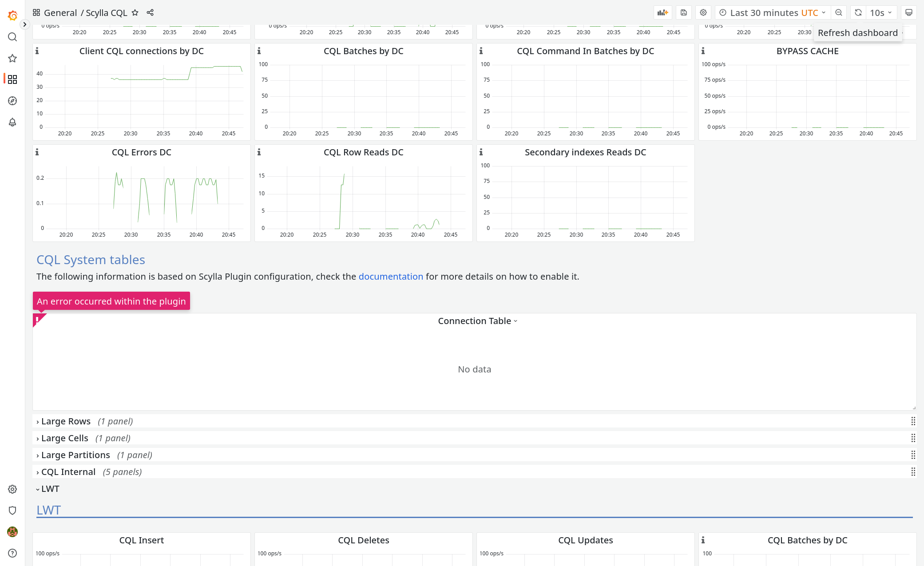
Task: Save the dashboard
Action: point(684,13)
